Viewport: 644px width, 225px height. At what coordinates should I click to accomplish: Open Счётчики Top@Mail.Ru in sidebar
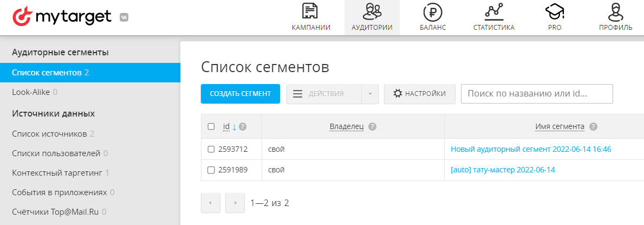coord(59,212)
